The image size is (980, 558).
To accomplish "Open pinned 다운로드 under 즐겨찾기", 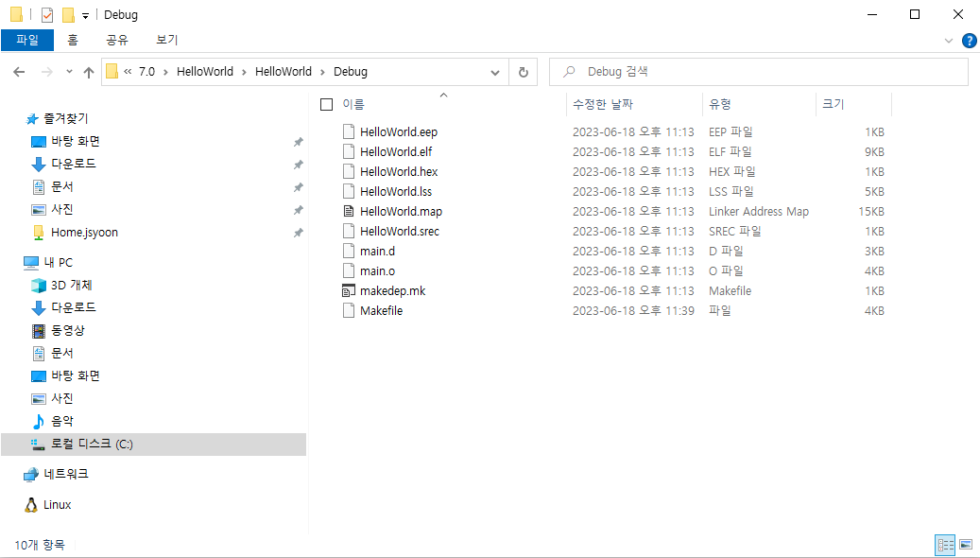I will 73,164.
